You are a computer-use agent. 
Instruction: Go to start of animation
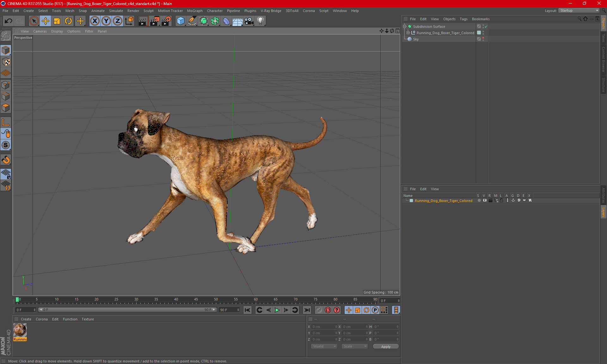click(248, 310)
